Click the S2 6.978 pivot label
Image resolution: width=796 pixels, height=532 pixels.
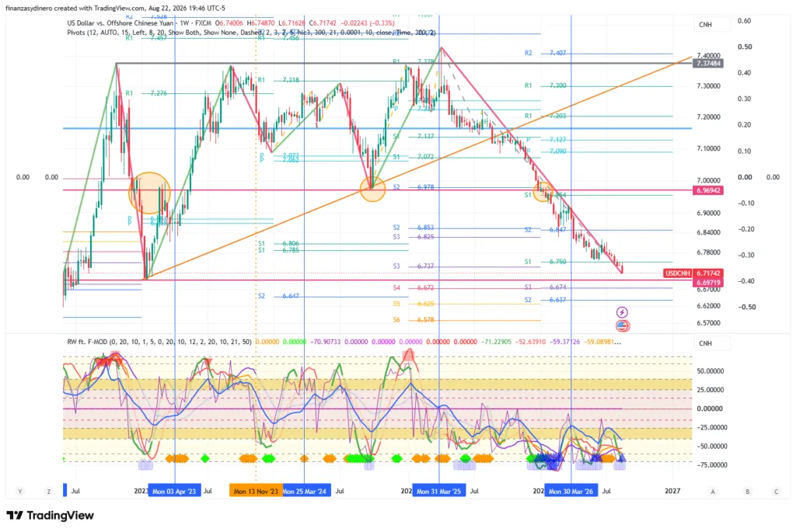pos(414,187)
